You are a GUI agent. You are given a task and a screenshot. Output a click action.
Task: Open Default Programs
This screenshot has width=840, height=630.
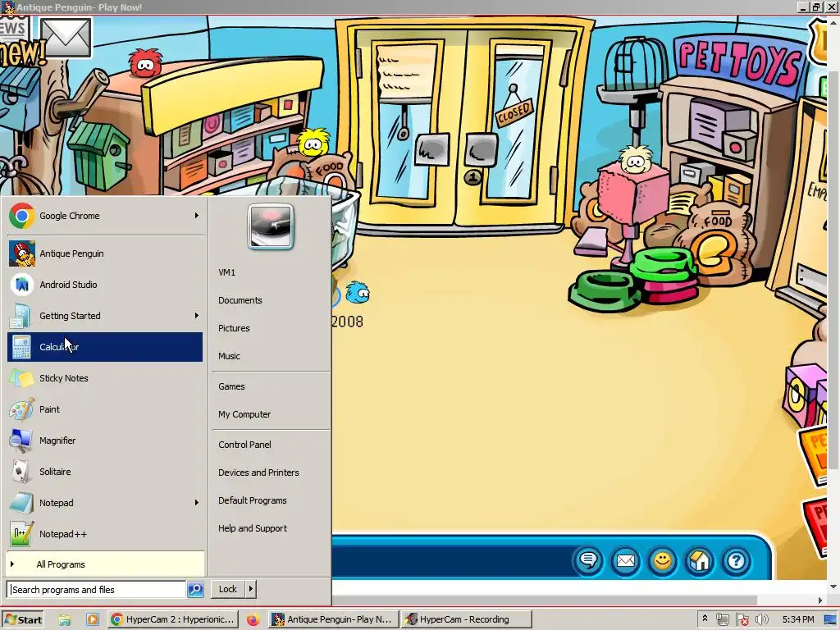tap(271, 500)
